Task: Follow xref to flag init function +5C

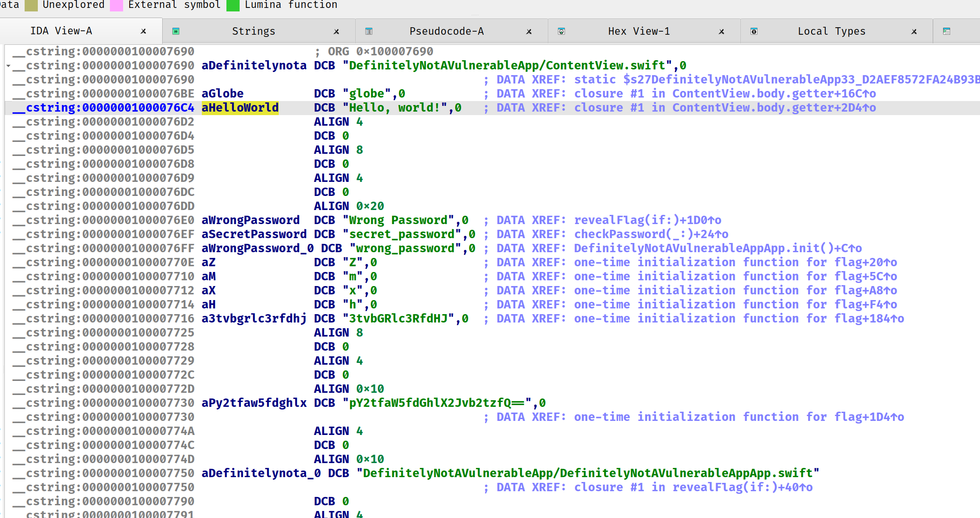Action: (736, 276)
